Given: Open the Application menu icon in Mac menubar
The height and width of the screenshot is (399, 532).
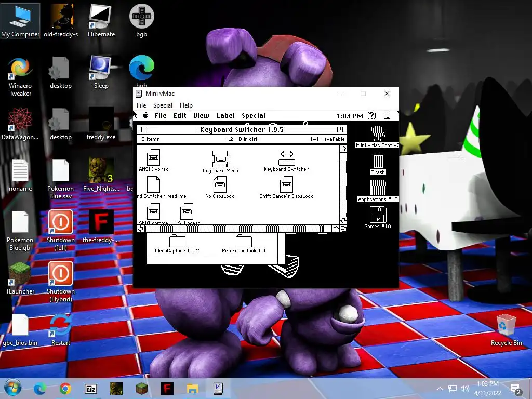Looking at the screenshot, I should pyautogui.click(x=387, y=116).
